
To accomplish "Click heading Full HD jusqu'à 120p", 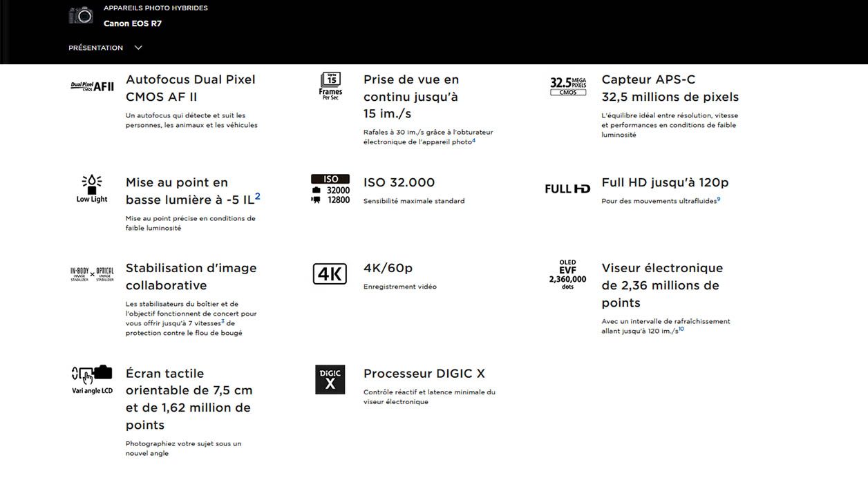I will pos(665,182).
